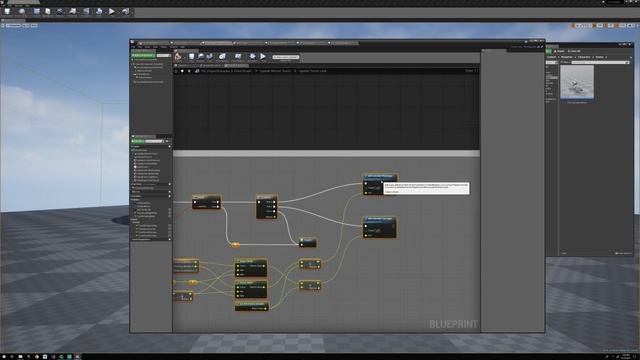Screen dimensions: 640x360
Task: Open Class Settings in Blueprint toolbar
Action: 222,57
